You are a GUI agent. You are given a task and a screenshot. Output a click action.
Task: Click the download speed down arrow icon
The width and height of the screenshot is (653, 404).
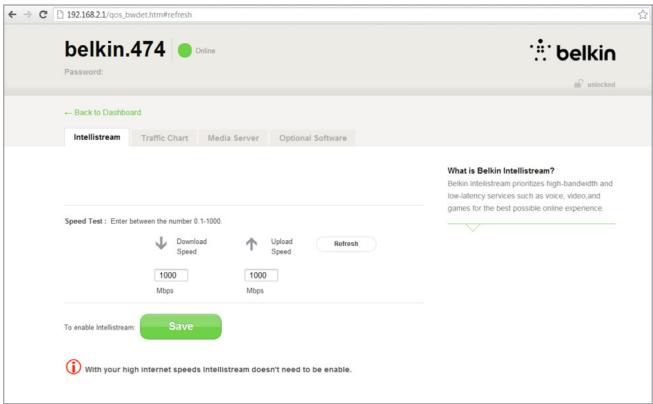[161, 243]
